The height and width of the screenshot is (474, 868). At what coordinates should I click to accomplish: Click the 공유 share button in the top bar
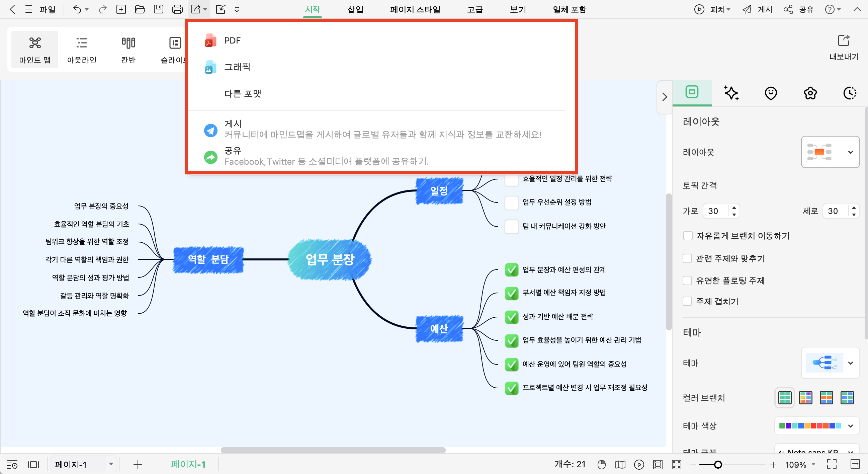(799, 9)
